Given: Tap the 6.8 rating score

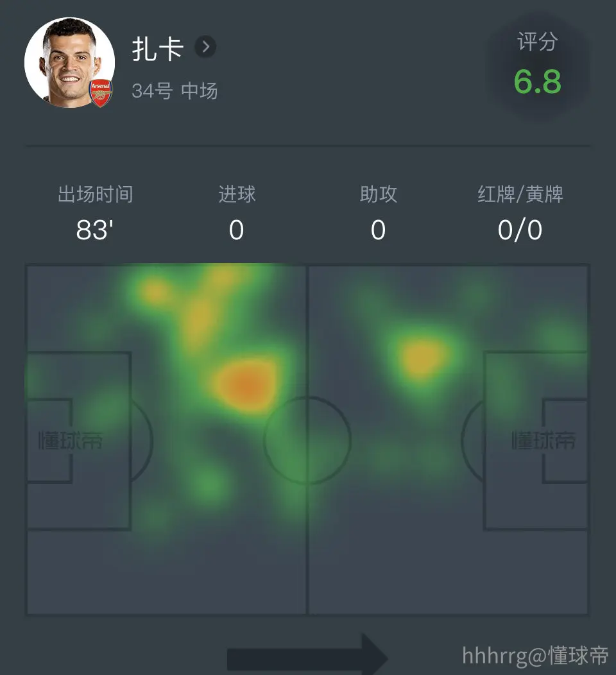Looking at the screenshot, I should [538, 81].
